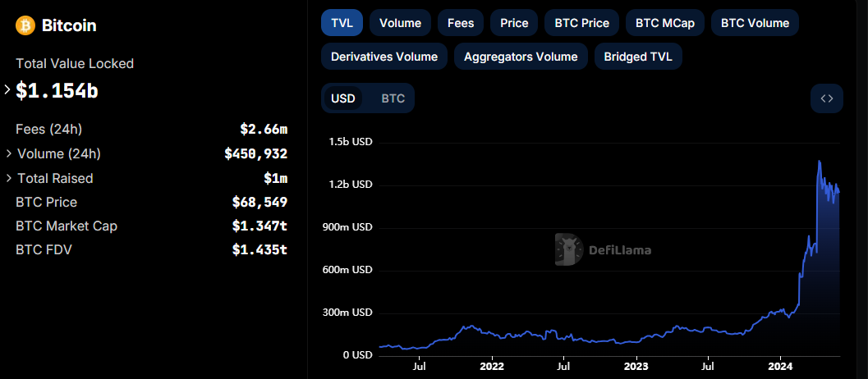Click the $68,549 BTC price value
868x379 pixels.
coord(259,203)
